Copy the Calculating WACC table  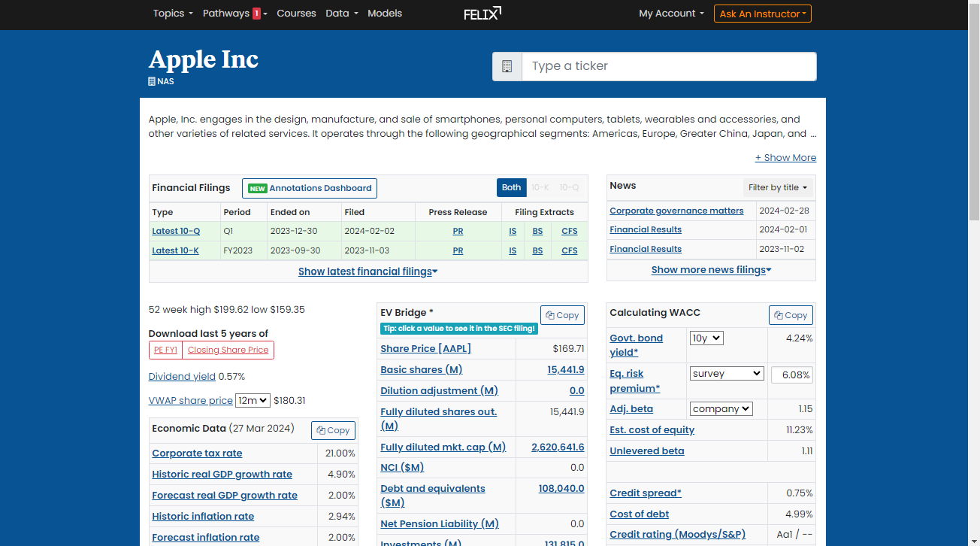791,315
